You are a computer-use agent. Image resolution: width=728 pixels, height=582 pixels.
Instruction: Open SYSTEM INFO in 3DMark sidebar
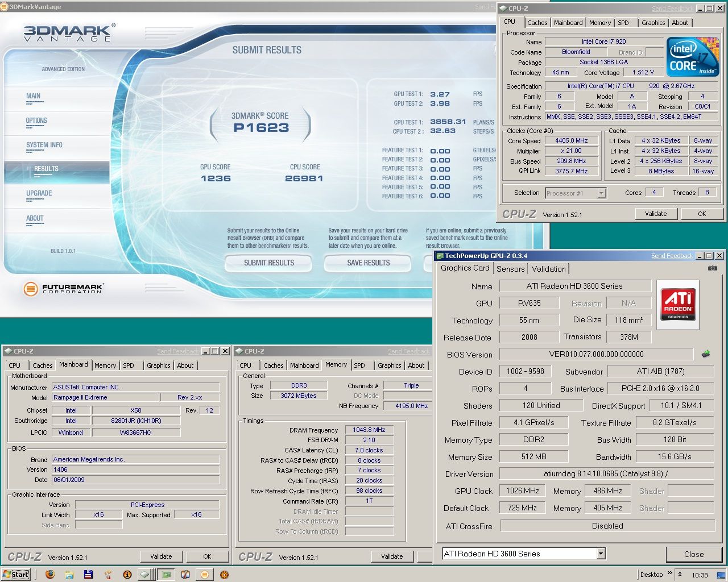tap(44, 145)
